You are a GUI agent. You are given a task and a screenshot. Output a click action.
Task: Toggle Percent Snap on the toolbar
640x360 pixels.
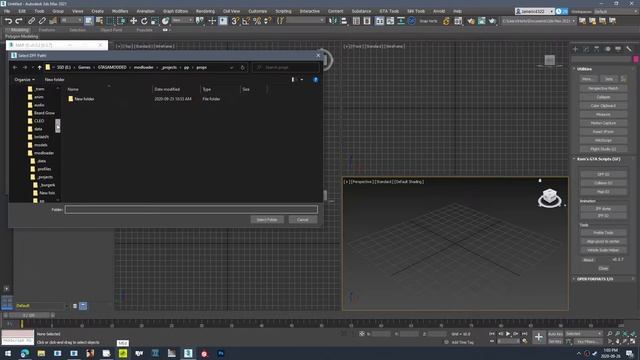pos(257,21)
